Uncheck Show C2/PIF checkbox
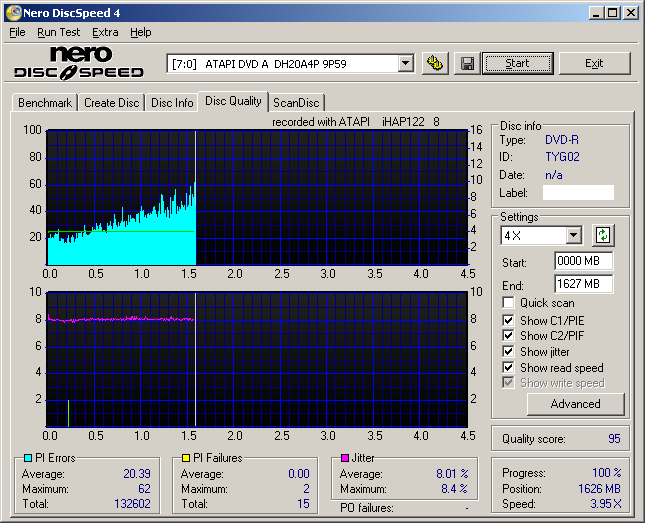Viewport: 645px width, 523px height. pyautogui.click(x=508, y=335)
